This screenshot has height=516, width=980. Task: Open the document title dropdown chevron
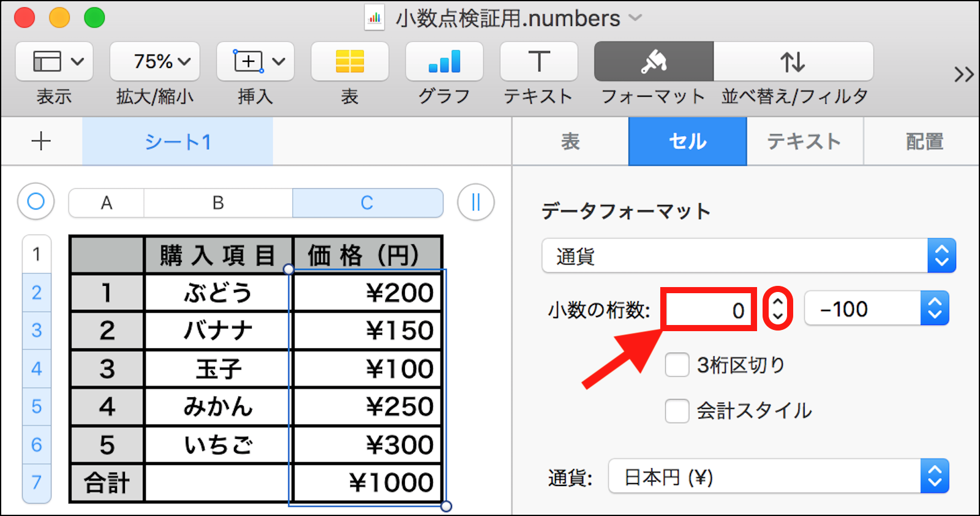[636, 18]
